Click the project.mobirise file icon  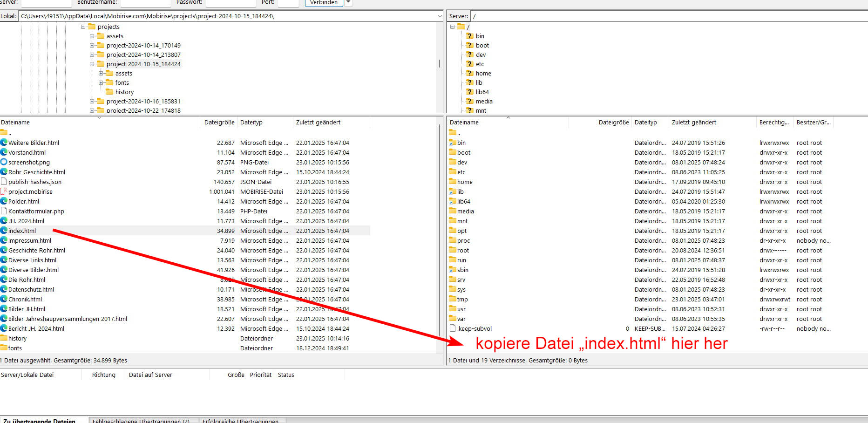4,191
